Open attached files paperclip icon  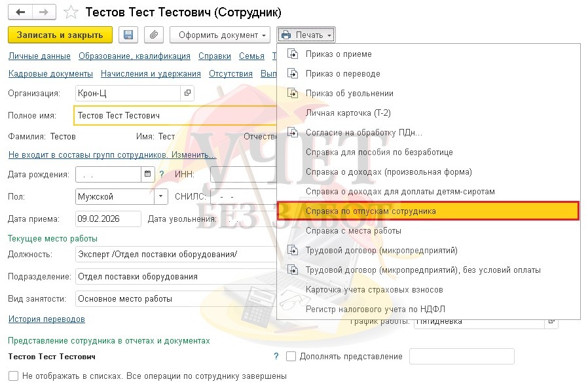(x=154, y=35)
